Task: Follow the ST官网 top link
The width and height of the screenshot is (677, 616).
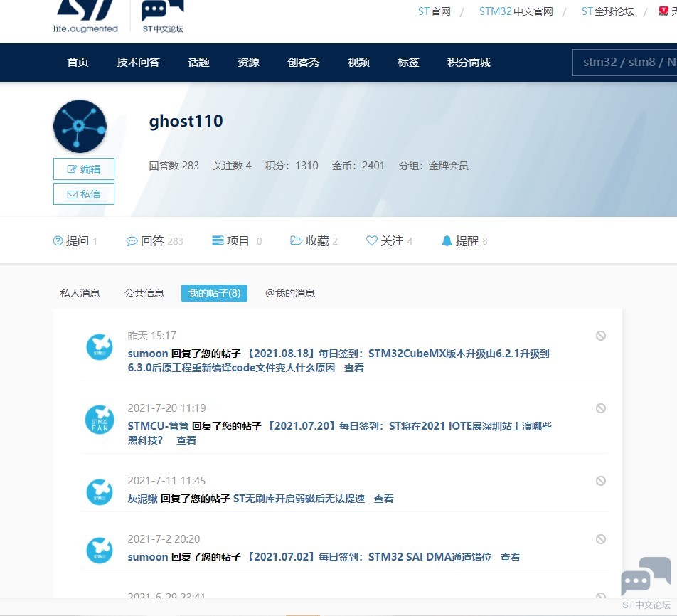Action: (435, 11)
